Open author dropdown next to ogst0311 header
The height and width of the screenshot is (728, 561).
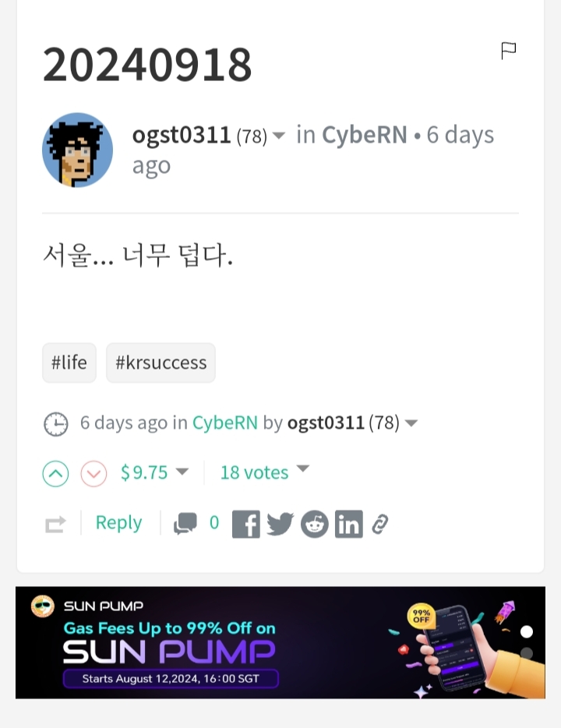[278, 135]
